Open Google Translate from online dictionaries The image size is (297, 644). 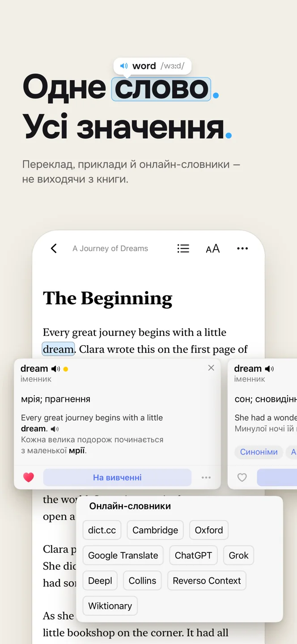tap(123, 555)
